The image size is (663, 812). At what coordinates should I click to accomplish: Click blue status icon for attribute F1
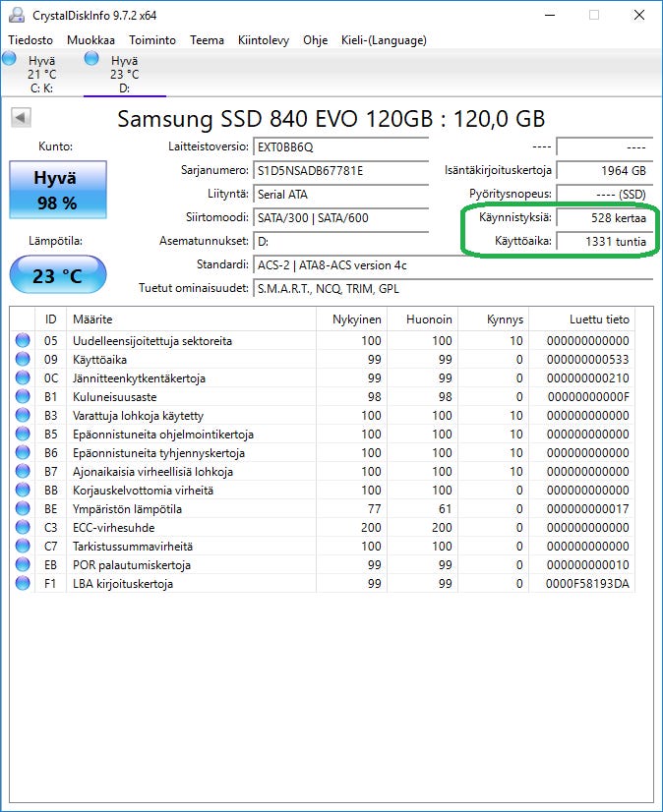(23, 583)
